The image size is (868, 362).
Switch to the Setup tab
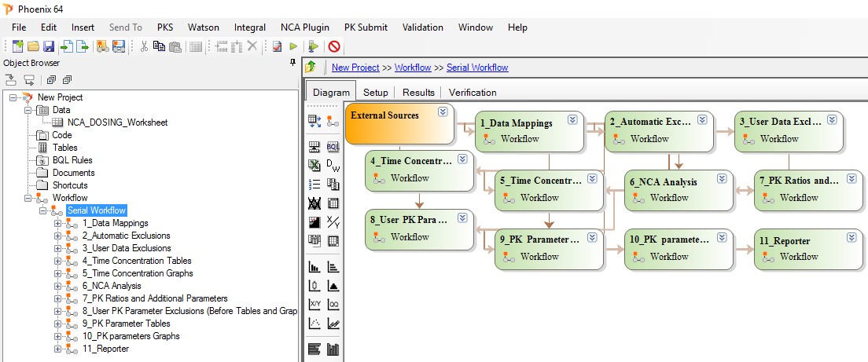(x=375, y=93)
